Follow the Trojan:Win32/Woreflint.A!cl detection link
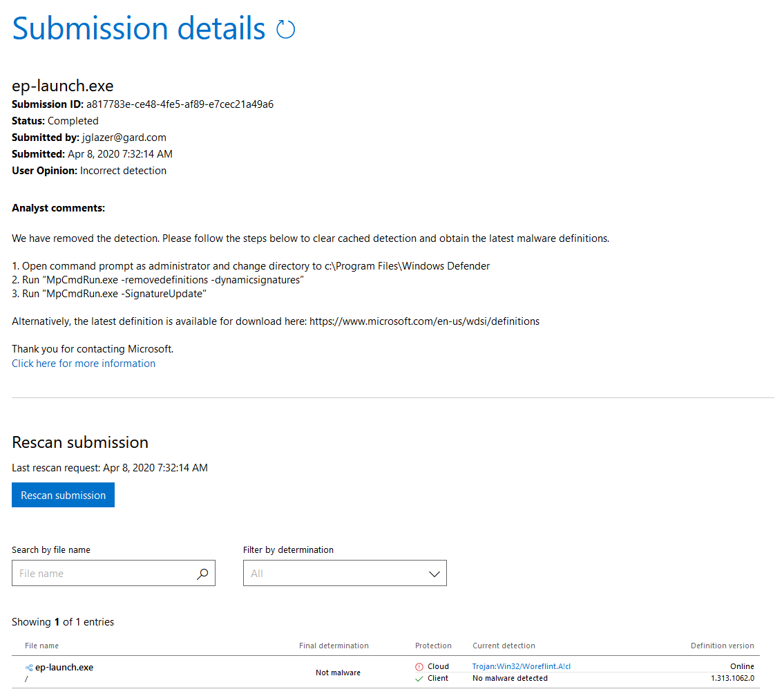 522,666
